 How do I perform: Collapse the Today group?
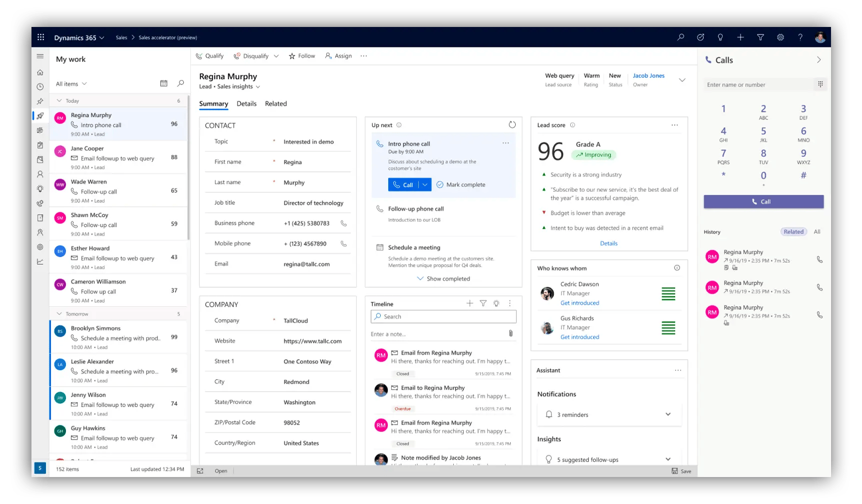[59, 101]
